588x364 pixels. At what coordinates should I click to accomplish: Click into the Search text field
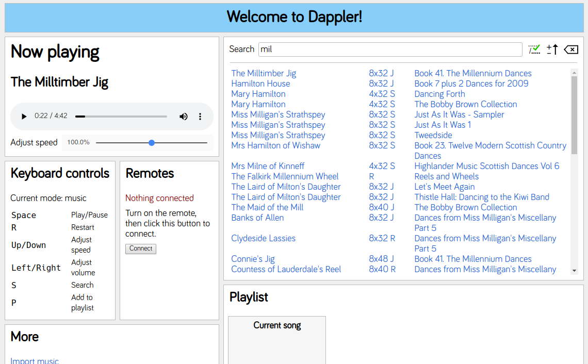click(x=390, y=49)
